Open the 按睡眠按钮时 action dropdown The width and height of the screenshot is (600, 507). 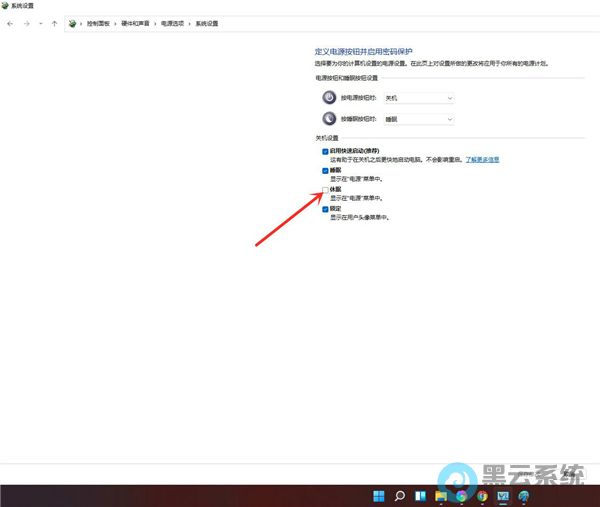click(419, 119)
